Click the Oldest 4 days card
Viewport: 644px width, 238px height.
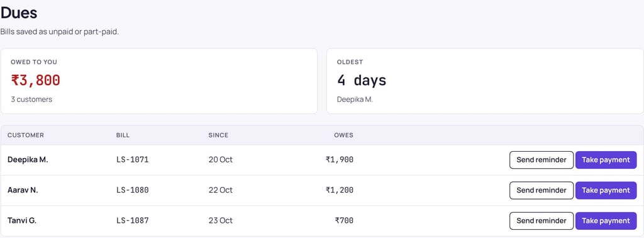coord(485,81)
